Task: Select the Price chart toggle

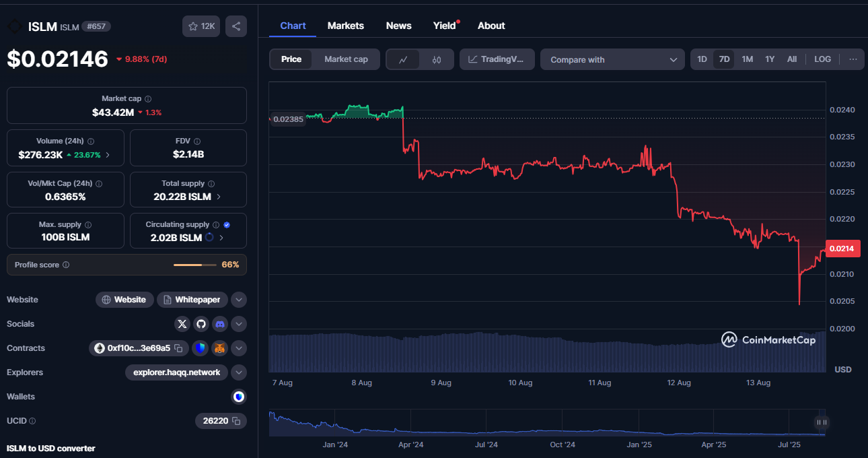Action: click(x=291, y=59)
